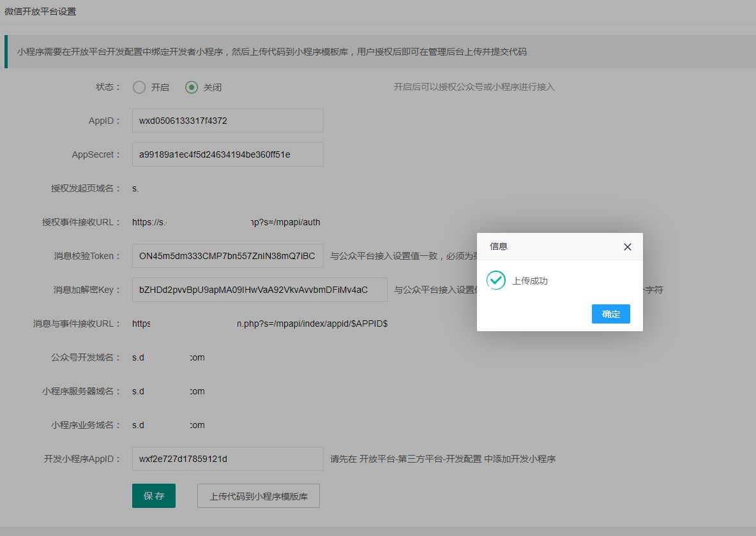
Task: Edit the 消息校验Token input field
Action: (227, 256)
